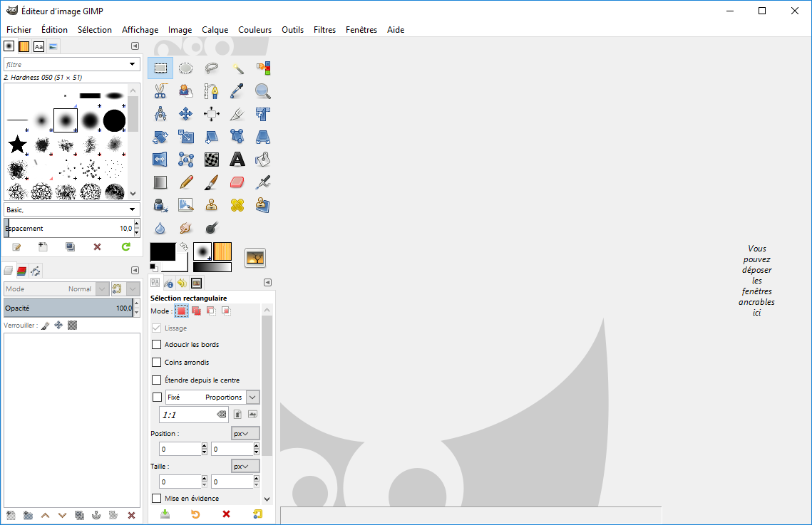Switch to the Channels tab

22,271
